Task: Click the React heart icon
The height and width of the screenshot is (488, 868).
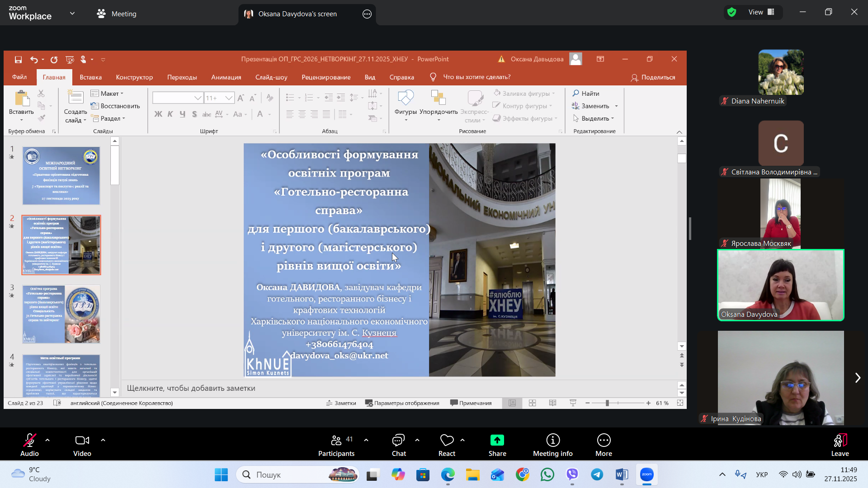Action: coord(447,441)
